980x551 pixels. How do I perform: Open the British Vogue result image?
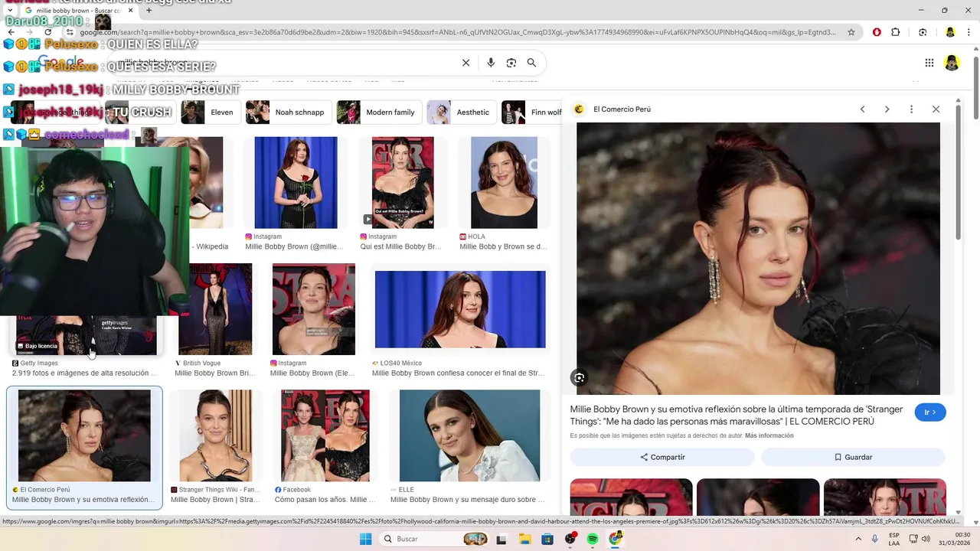tap(215, 309)
